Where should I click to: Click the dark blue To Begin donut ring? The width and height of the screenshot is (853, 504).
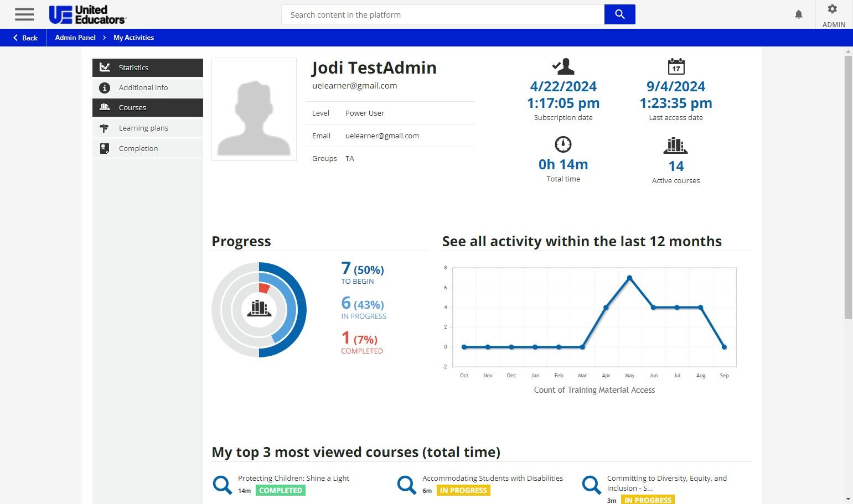(x=302, y=310)
